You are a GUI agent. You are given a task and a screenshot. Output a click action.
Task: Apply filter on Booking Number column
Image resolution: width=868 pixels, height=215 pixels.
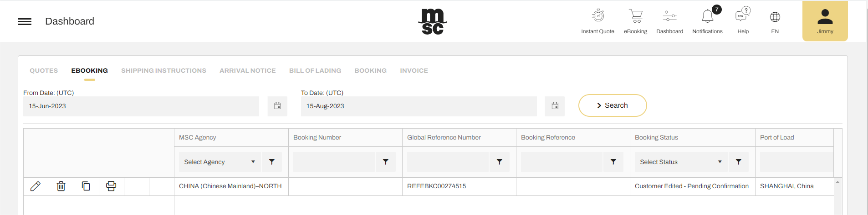[385, 162]
